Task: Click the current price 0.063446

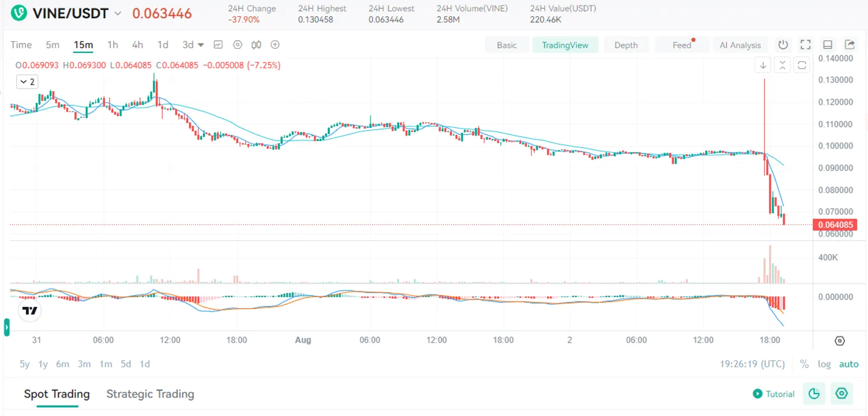Action: [x=162, y=14]
